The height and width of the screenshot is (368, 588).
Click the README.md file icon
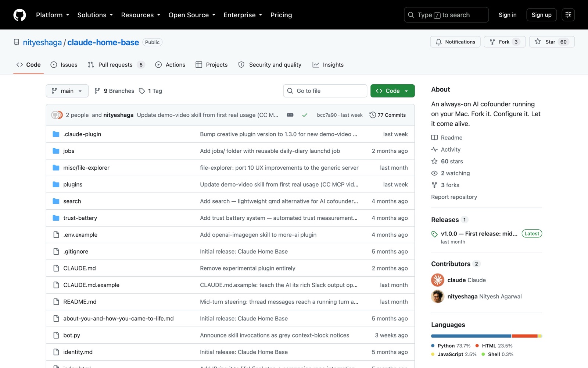[56, 302]
